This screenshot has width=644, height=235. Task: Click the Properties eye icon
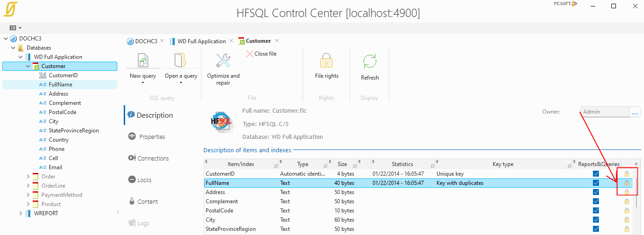(x=132, y=137)
